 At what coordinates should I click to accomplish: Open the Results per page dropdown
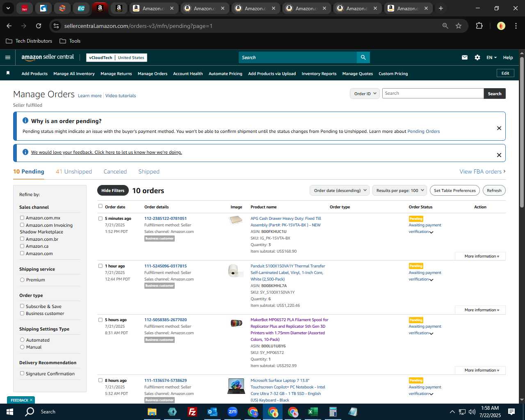(x=400, y=190)
